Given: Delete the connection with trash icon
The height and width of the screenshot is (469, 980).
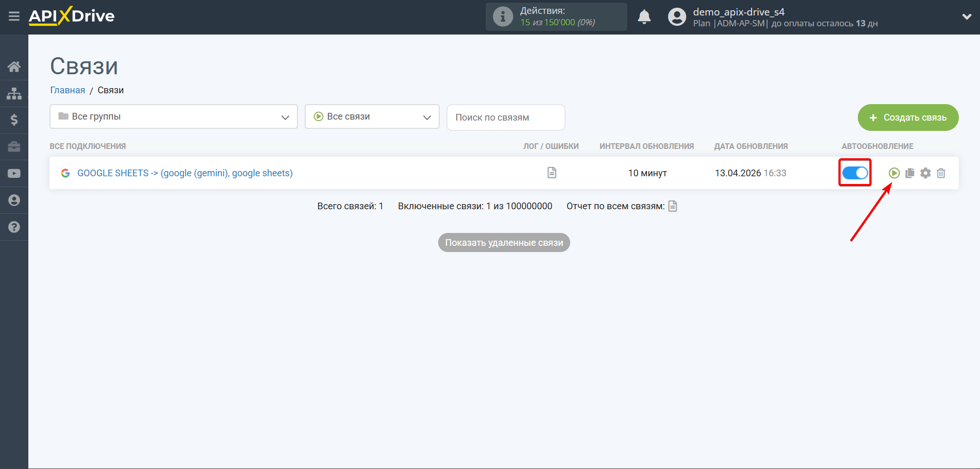Looking at the screenshot, I should [941, 173].
